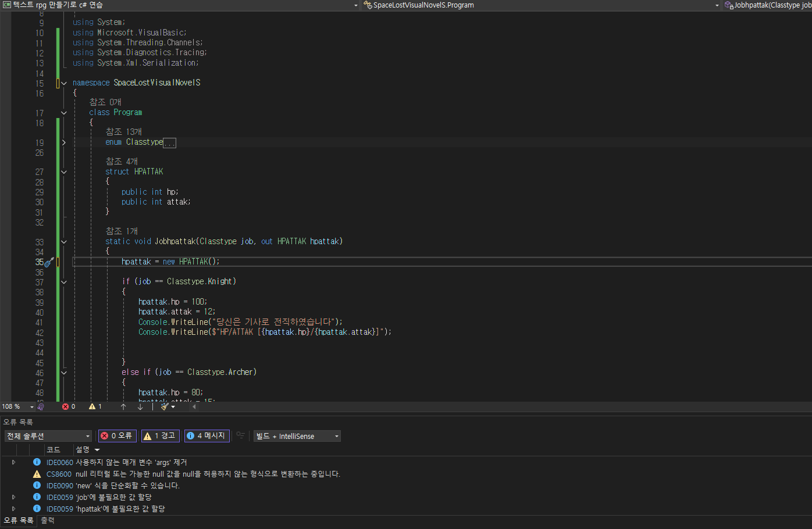Sort by the '설명' column header
The width and height of the screenshot is (812, 529).
[83, 449]
